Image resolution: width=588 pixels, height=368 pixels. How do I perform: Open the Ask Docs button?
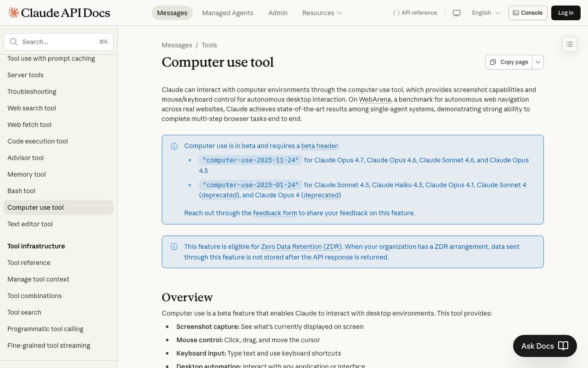click(x=545, y=346)
